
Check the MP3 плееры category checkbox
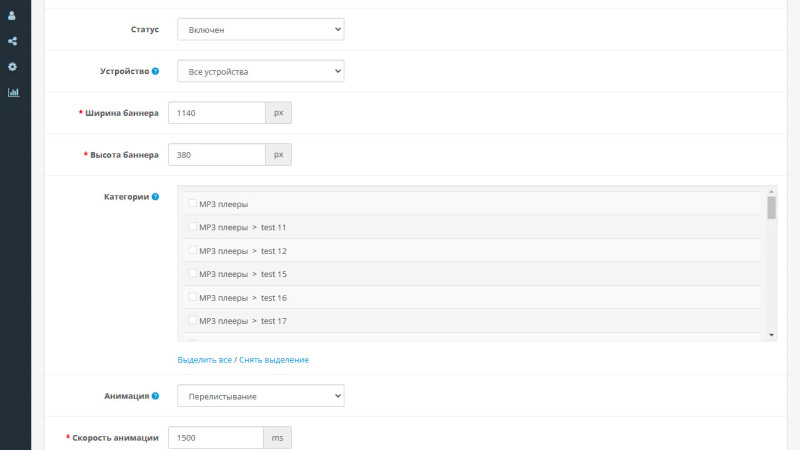click(192, 203)
